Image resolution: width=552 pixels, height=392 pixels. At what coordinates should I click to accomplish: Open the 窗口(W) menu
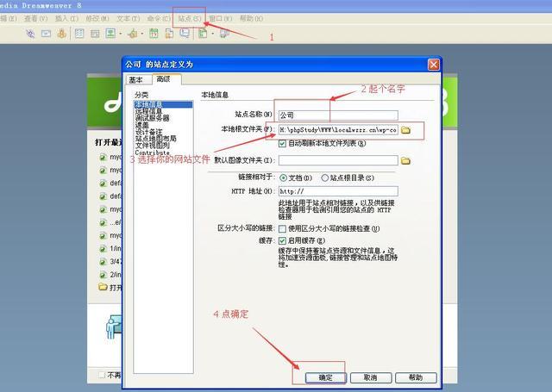coord(221,18)
